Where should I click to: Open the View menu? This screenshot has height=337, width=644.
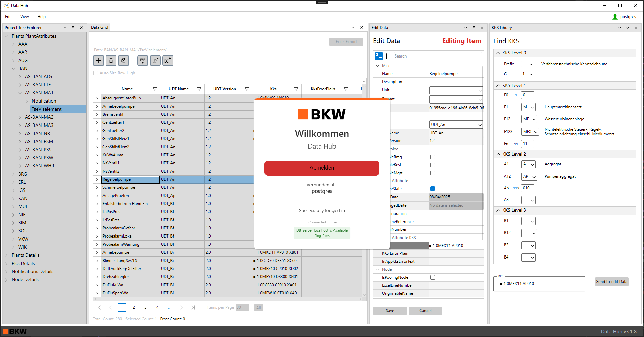click(24, 17)
